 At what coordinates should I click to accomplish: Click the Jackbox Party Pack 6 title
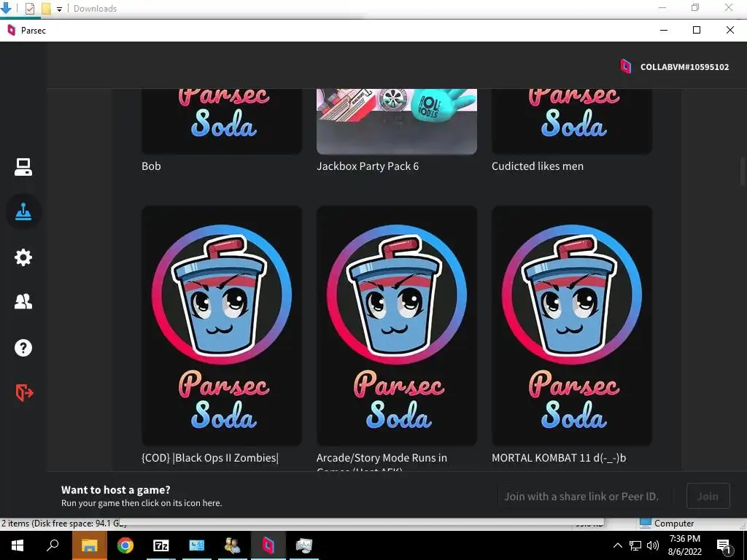pos(368,166)
